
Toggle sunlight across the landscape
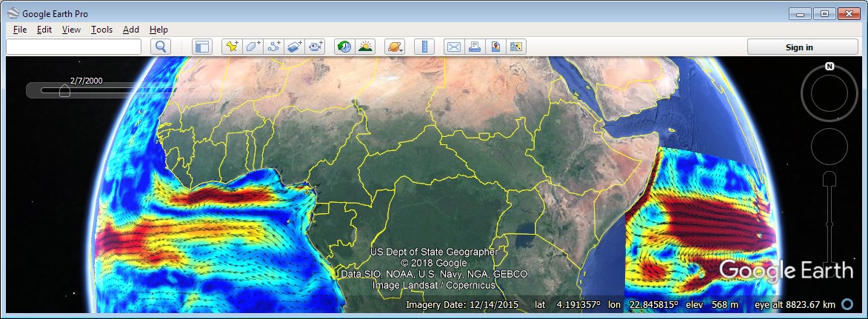click(365, 47)
